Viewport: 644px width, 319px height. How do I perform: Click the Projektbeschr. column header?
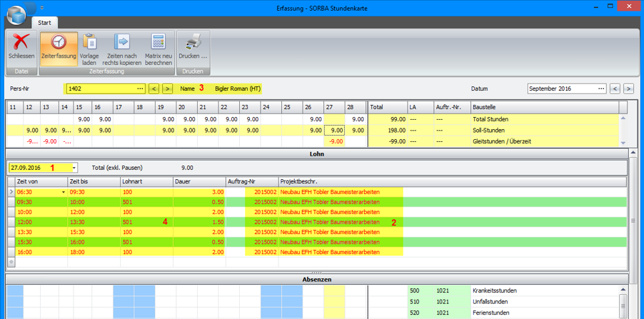pyautogui.click(x=452, y=181)
